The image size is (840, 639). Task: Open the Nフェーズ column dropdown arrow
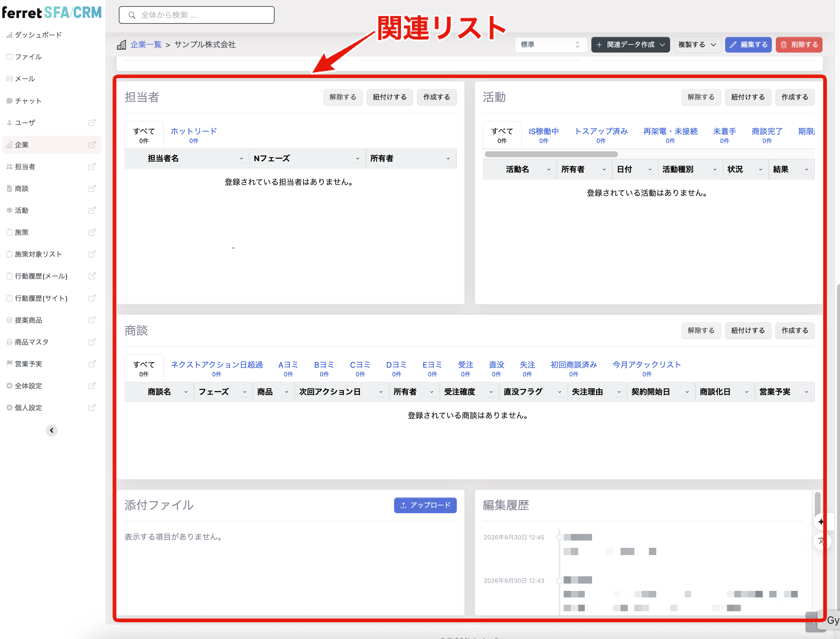(x=357, y=158)
